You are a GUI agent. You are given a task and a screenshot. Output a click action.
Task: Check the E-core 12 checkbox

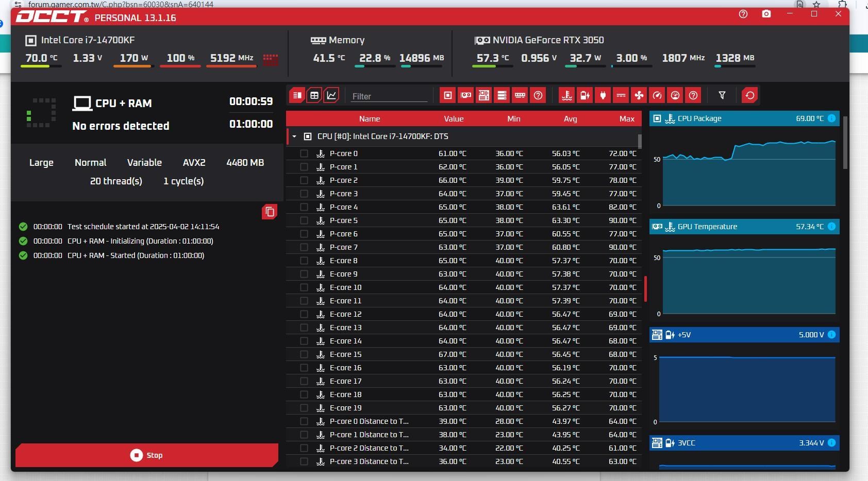[304, 314]
